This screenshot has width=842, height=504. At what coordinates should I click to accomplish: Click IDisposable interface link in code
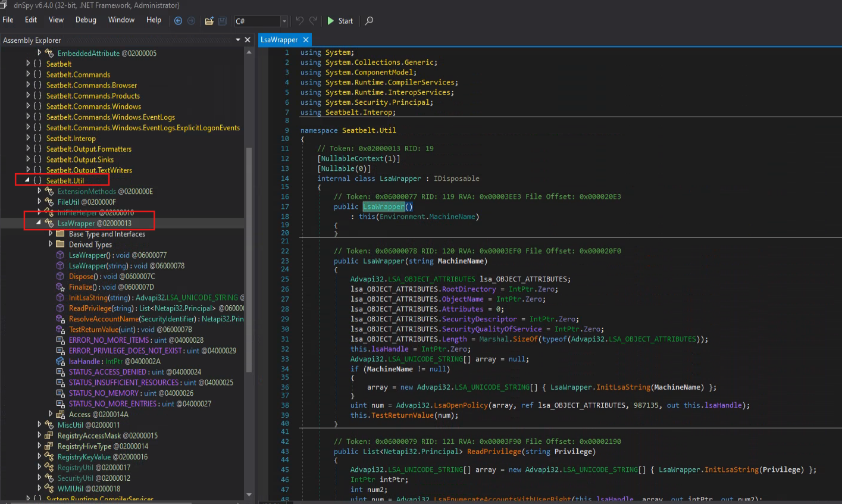(x=455, y=178)
